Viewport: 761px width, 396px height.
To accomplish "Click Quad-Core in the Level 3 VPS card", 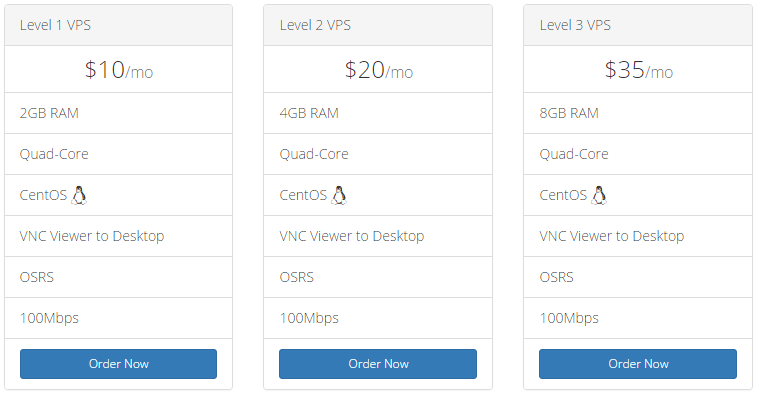I will (574, 154).
